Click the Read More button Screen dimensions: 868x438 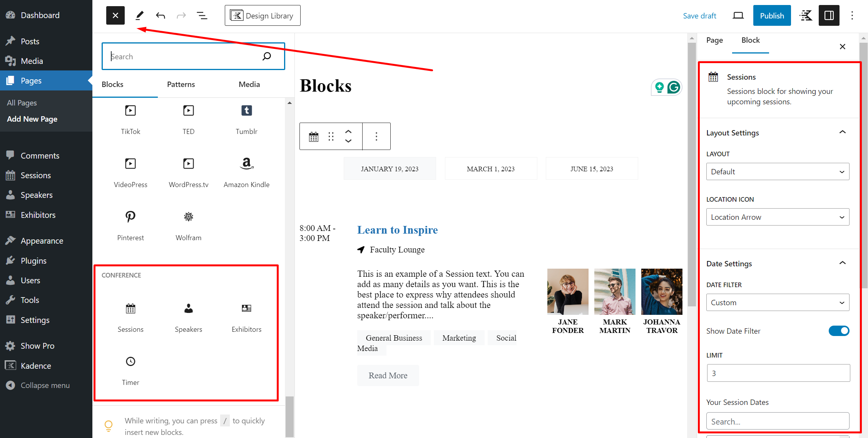pos(388,375)
